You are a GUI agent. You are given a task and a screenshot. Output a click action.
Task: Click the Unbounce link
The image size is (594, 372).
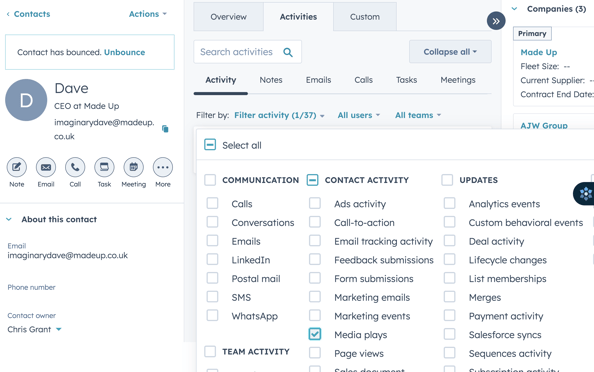click(125, 52)
